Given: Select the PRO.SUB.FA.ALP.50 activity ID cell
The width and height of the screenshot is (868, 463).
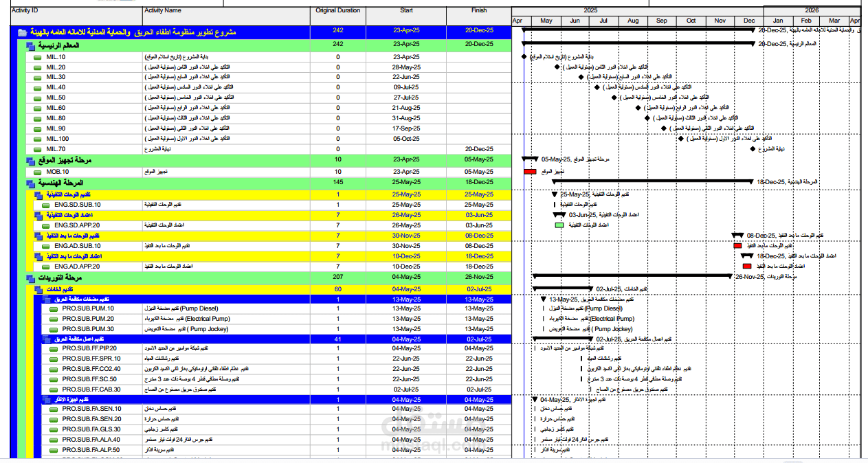Looking at the screenshot, I should point(91,450).
